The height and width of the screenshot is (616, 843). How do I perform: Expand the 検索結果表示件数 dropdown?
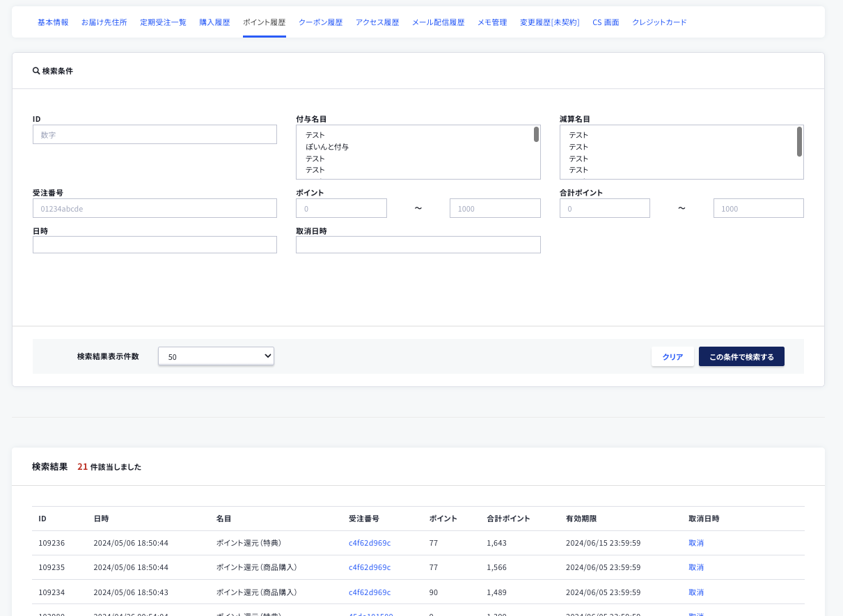pyautogui.click(x=216, y=356)
